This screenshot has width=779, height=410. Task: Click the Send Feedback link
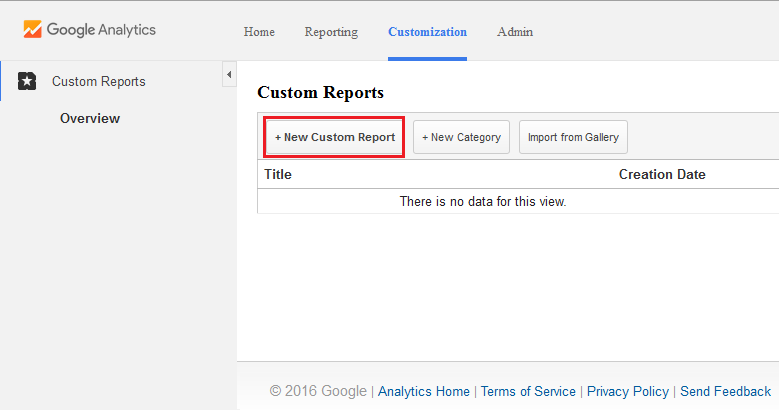point(725,392)
